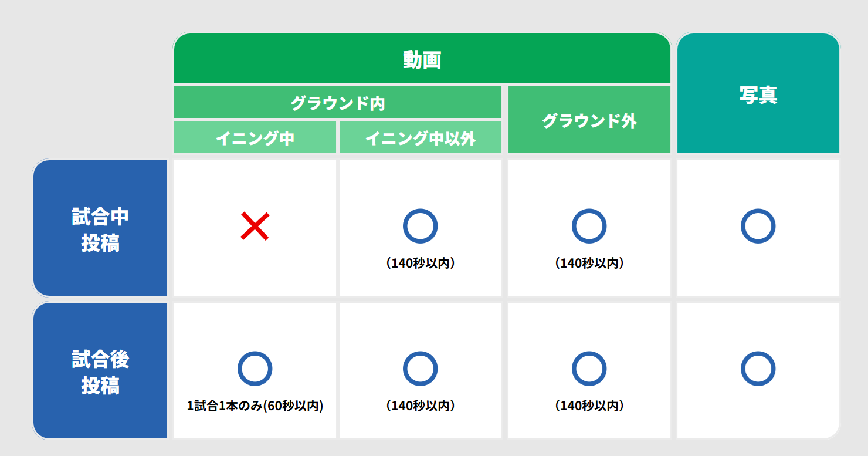The image size is (868, 456).
Task: Click the グラウンド外 subheader
Action: coord(589,121)
